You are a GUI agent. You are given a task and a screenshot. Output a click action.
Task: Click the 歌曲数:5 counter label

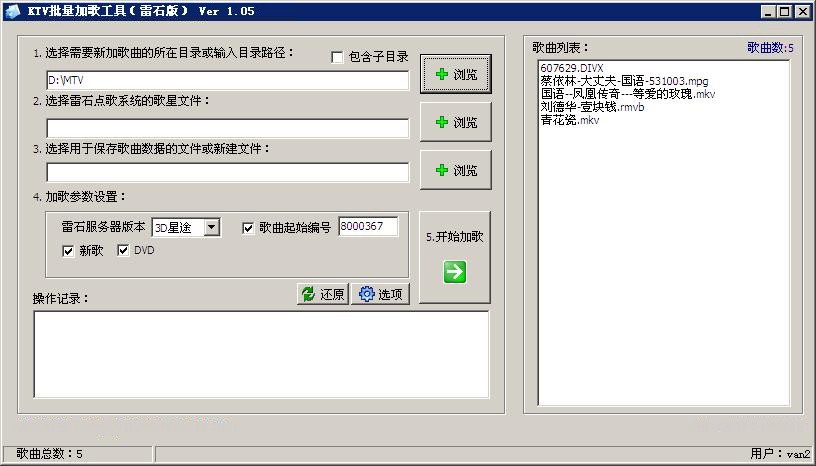click(x=770, y=48)
